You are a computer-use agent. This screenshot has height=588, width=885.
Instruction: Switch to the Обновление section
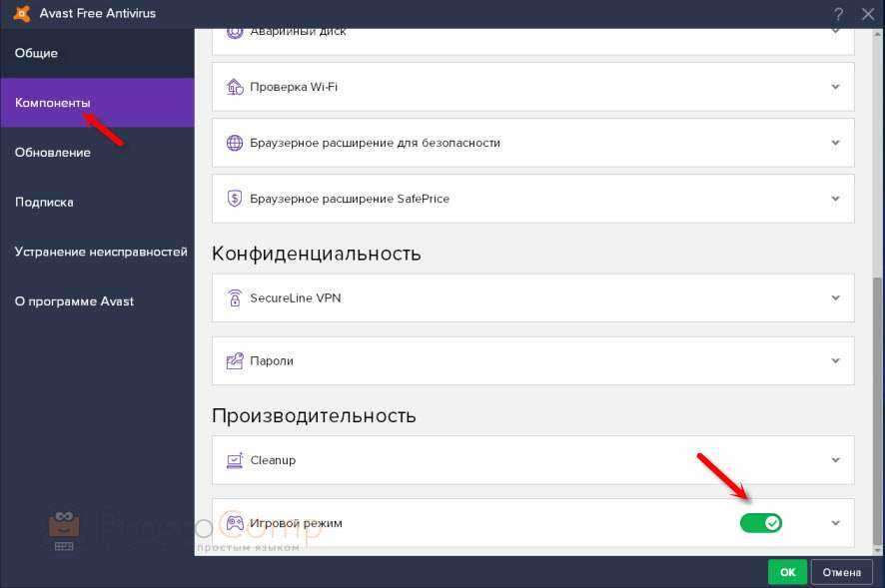(53, 152)
